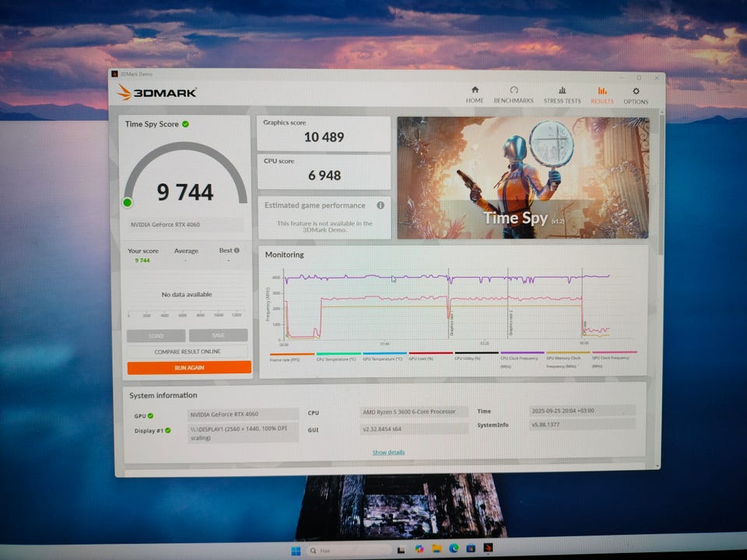Open the Home section
The height and width of the screenshot is (560, 747).
pyautogui.click(x=475, y=95)
